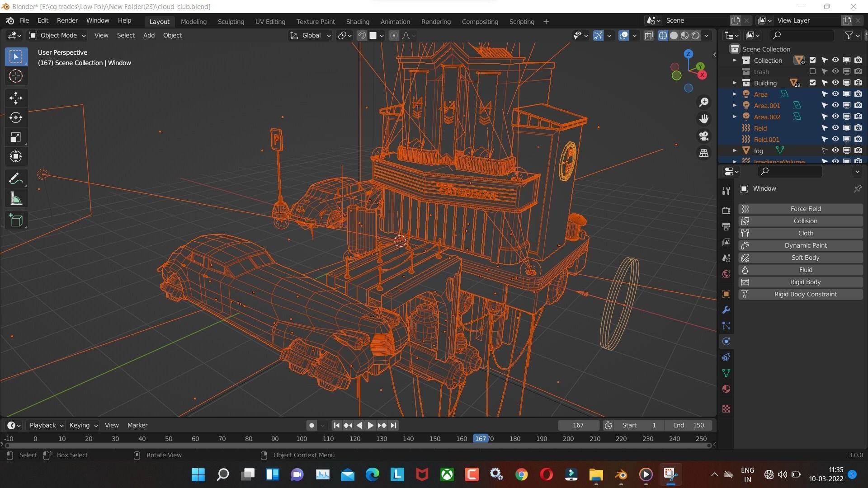Switch to the UV Editing workspace
Image resolution: width=868 pixels, height=488 pixels.
[270, 22]
